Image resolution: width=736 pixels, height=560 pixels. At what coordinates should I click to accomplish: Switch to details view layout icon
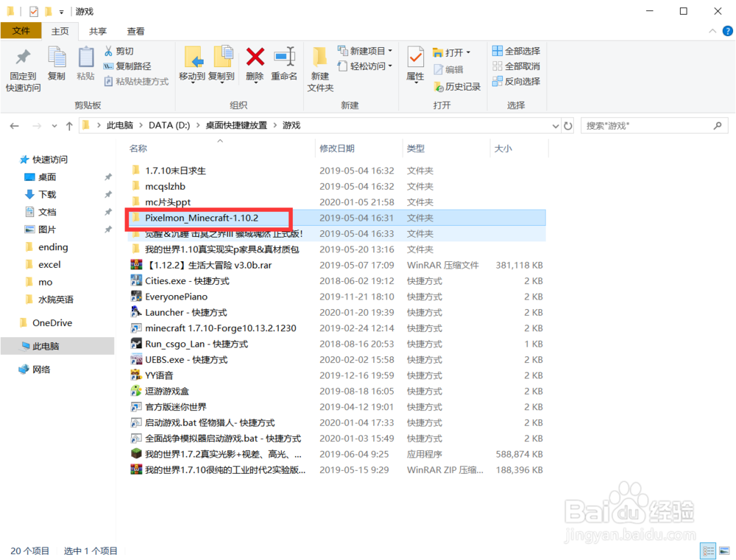[x=708, y=550]
